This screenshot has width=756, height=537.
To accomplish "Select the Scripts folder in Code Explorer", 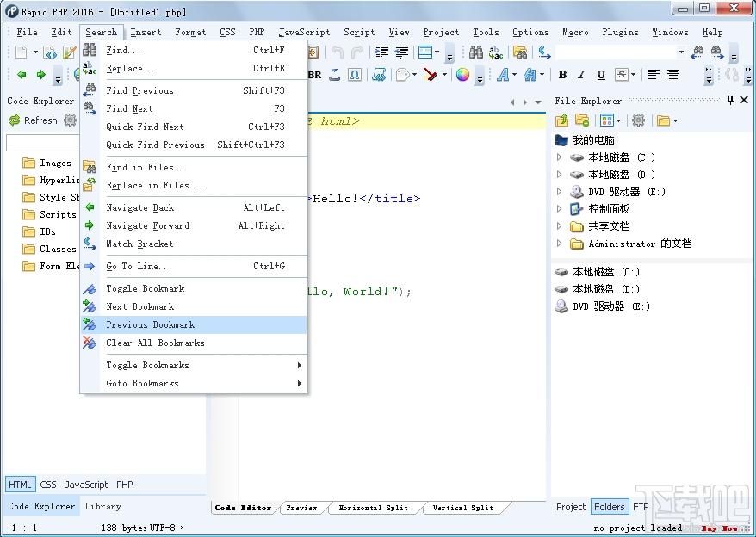I will click(x=49, y=214).
